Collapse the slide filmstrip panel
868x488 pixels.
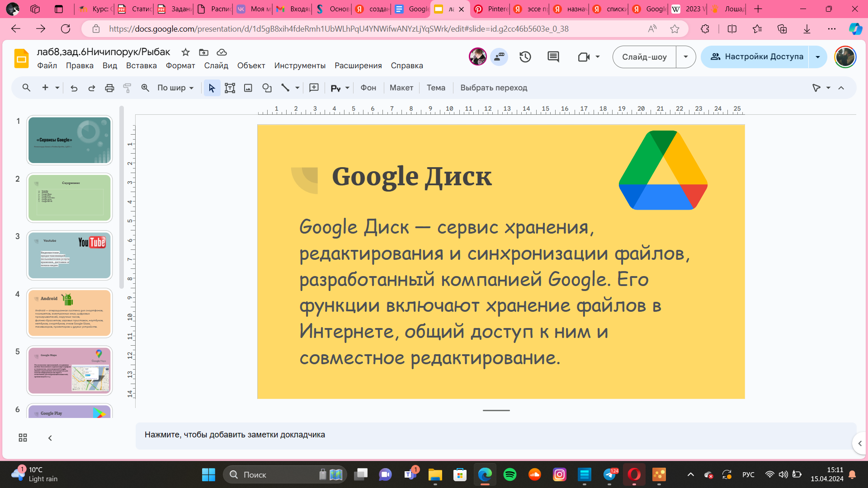50,438
